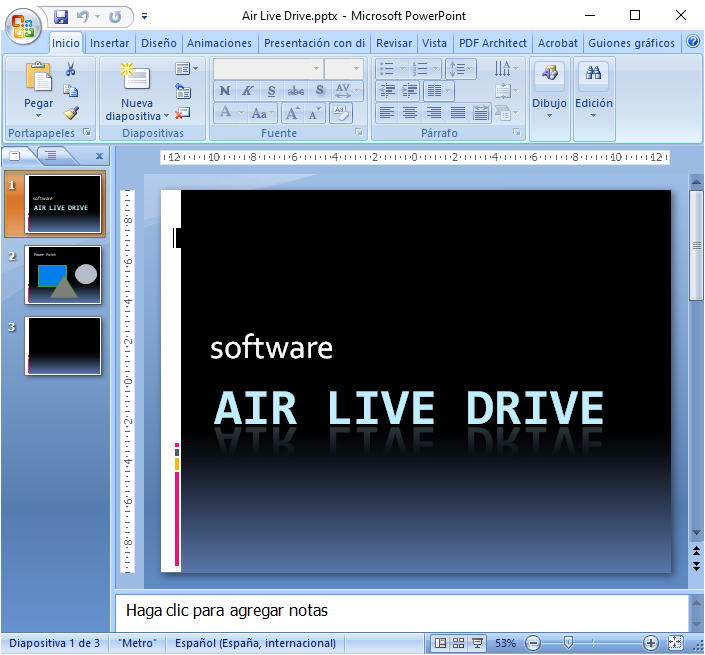Undo the last action in the quick access toolbar
The image size is (705, 655).
click(83, 17)
